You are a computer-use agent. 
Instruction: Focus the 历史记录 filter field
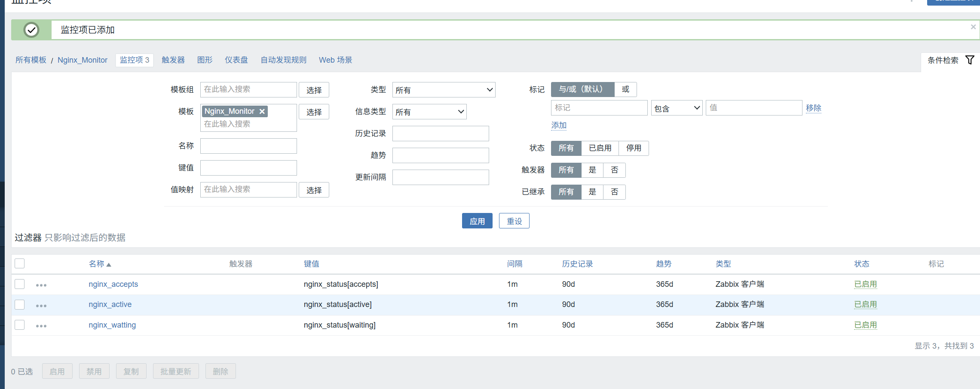[x=441, y=134]
